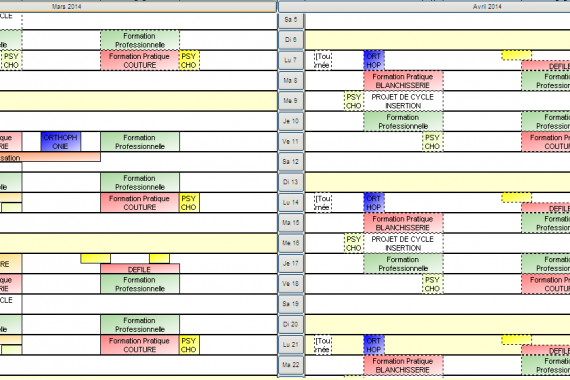Select Formation Pratique BLANCHISSERIE on Ma 8
This screenshot has width=570, height=380.
[x=403, y=81]
